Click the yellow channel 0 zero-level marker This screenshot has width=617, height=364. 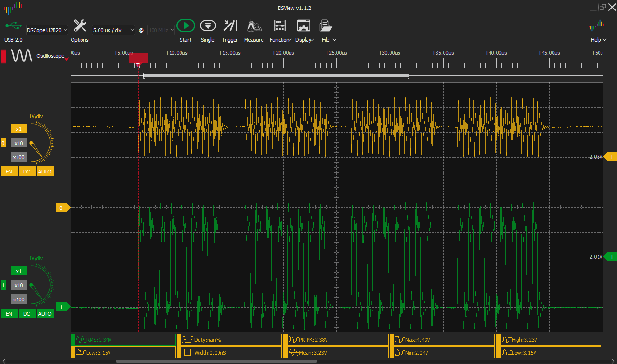coord(63,208)
